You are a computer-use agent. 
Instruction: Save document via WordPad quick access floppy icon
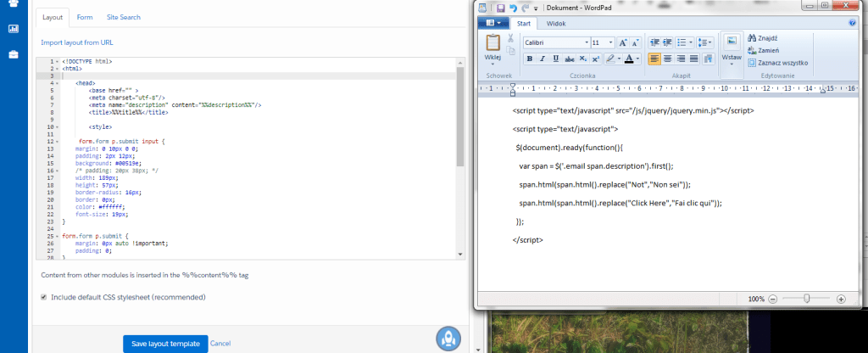(x=500, y=8)
